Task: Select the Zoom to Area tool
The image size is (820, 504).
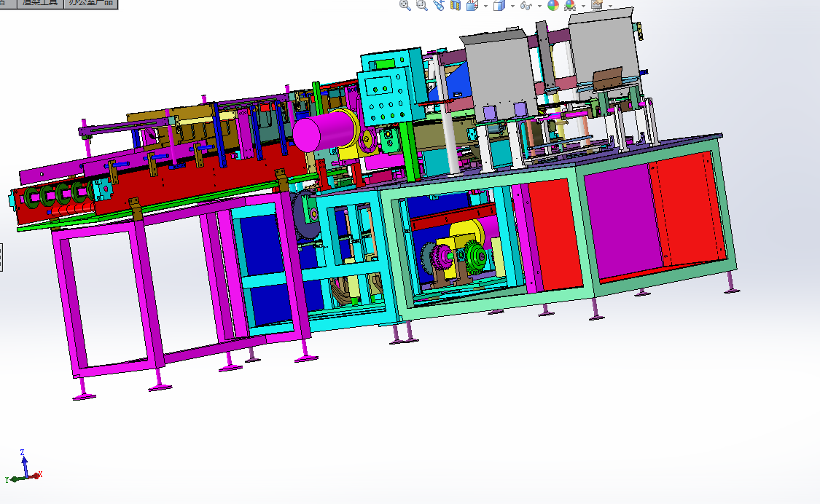Action: [421, 5]
